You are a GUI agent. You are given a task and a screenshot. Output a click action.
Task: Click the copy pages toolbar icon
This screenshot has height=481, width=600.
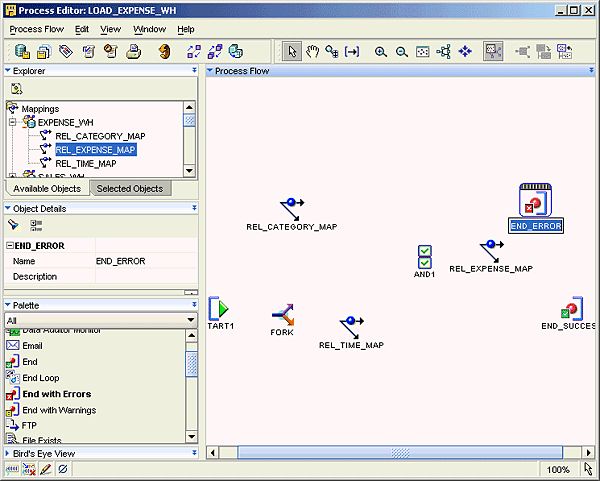(44, 52)
